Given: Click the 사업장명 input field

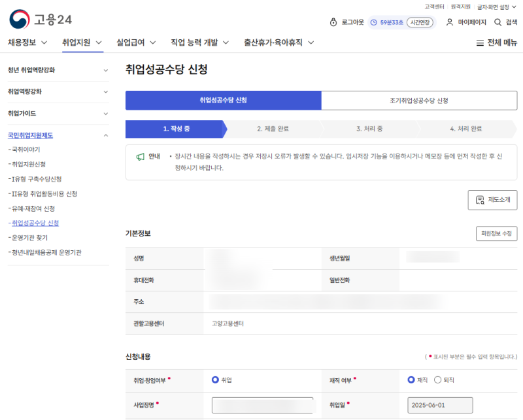Looking at the screenshot, I should (263, 405).
